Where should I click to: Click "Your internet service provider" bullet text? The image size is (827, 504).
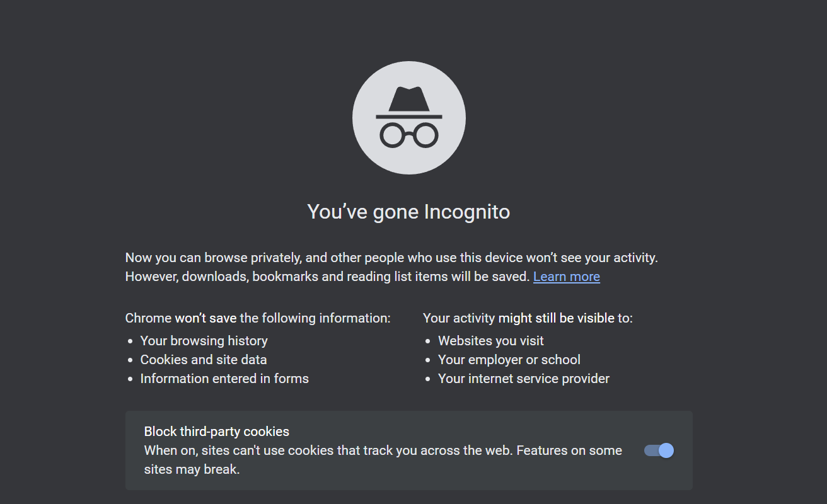click(x=524, y=379)
